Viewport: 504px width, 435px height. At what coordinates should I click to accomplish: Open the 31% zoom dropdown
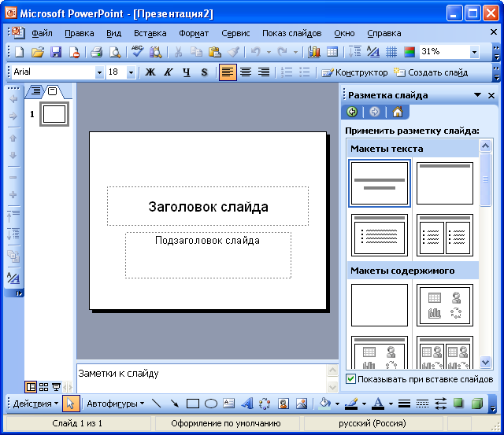point(474,52)
